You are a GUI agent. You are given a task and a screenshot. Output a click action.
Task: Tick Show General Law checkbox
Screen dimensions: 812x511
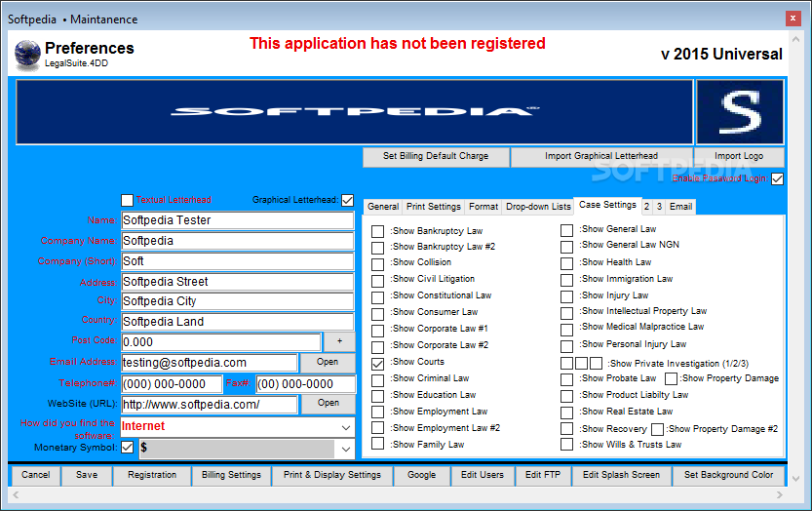566,230
